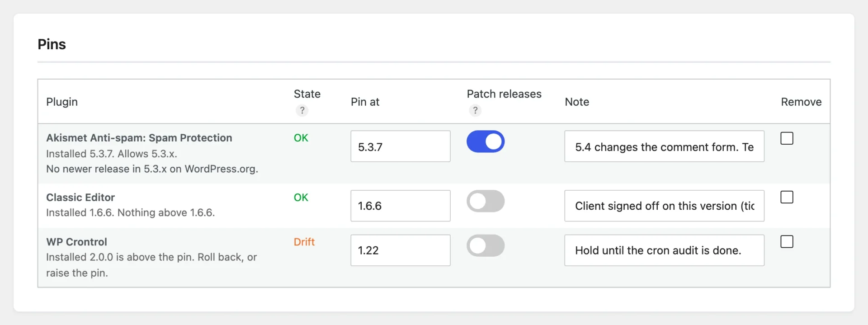This screenshot has height=325, width=868.
Task: Click the 'Note' column header
Action: pyautogui.click(x=577, y=102)
